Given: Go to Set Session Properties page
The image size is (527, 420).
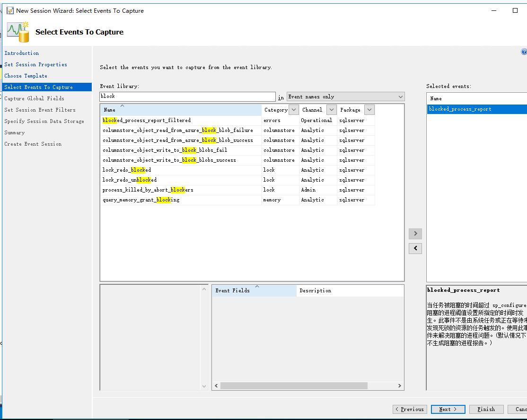Looking at the screenshot, I should click(x=35, y=64).
